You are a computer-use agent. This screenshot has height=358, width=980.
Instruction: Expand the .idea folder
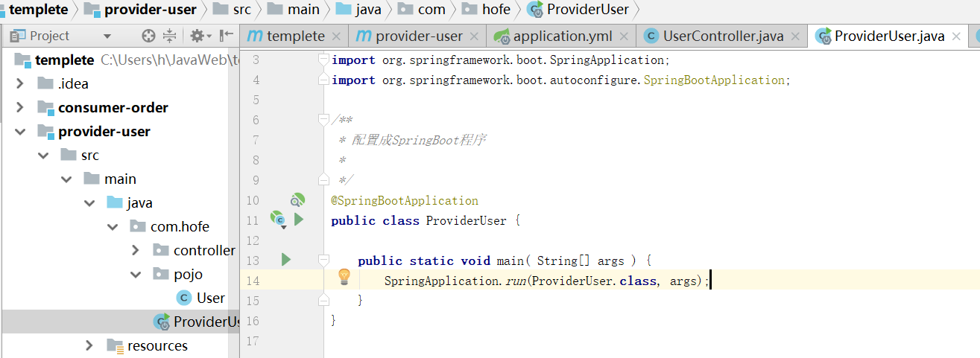click(x=20, y=83)
